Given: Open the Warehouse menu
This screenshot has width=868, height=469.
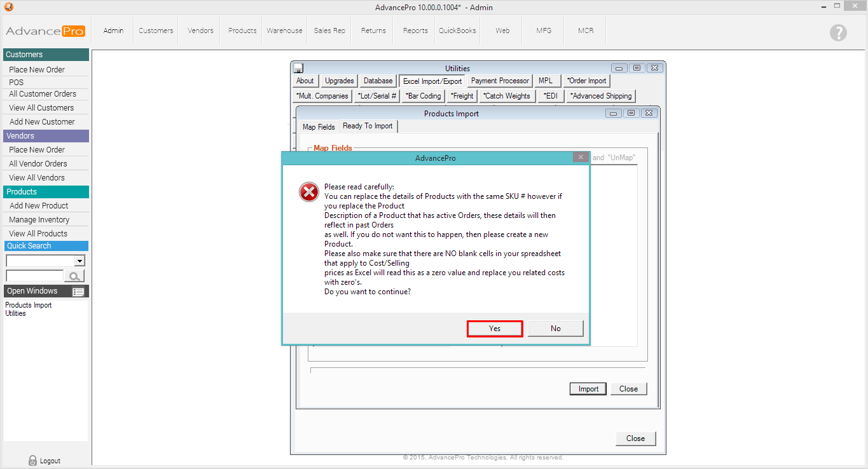Looking at the screenshot, I should pos(284,31).
